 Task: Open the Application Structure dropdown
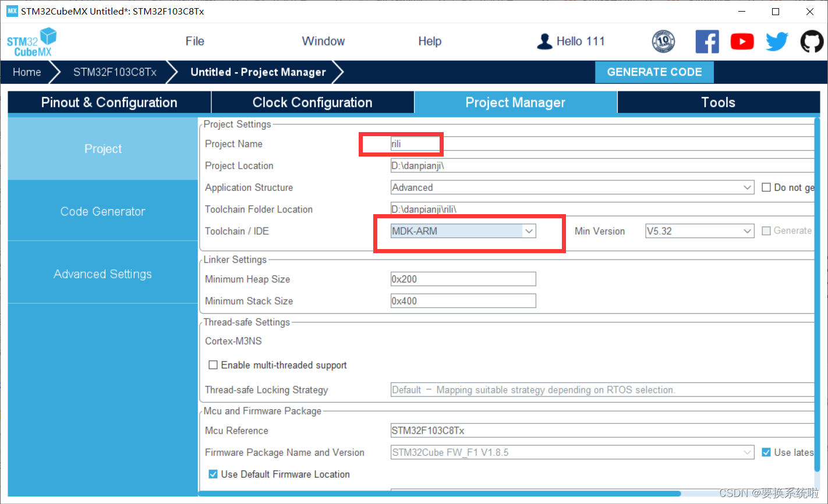(x=572, y=187)
